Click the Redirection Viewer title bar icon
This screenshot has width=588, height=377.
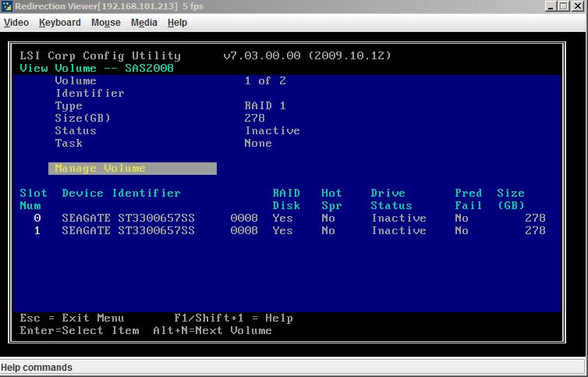pyautogui.click(x=7, y=6)
